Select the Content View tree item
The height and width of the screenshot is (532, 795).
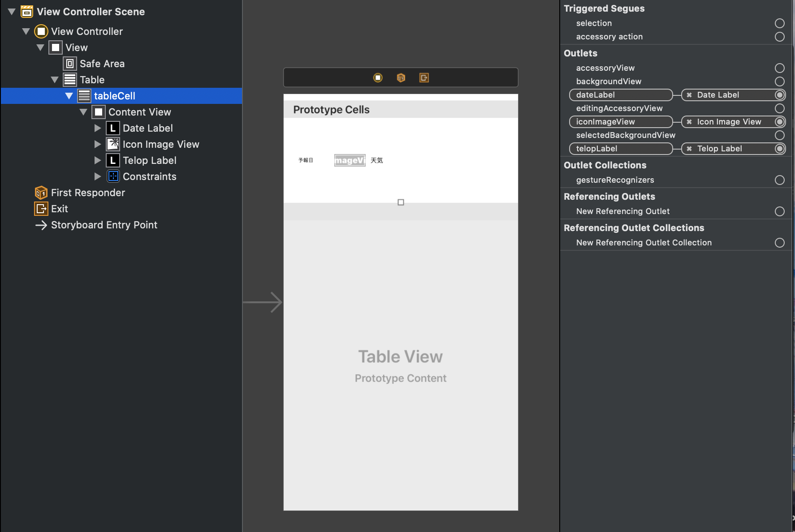tap(139, 112)
